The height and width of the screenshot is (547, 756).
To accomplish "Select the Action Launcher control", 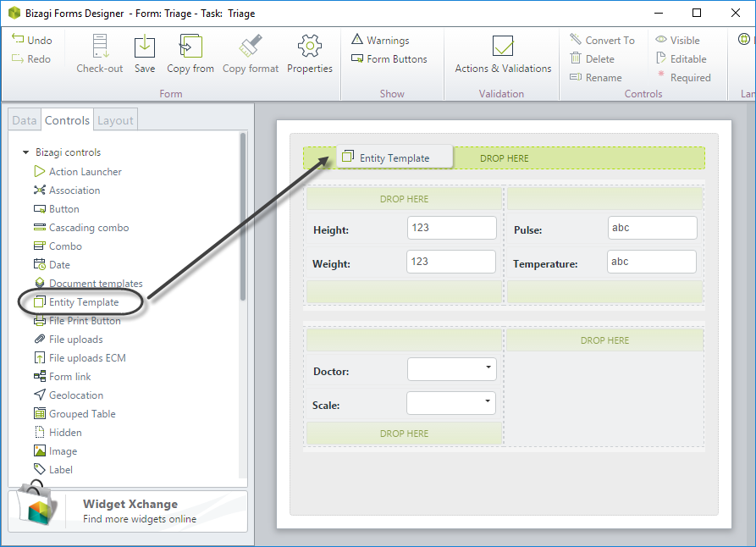I will [78, 172].
